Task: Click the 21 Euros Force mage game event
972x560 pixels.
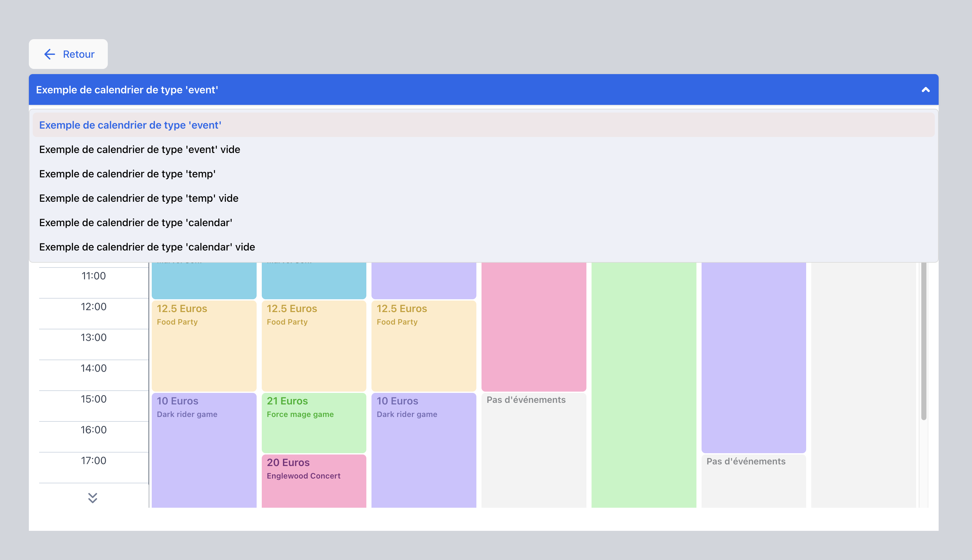Action: pyautogui.click(x=313, y=422)
